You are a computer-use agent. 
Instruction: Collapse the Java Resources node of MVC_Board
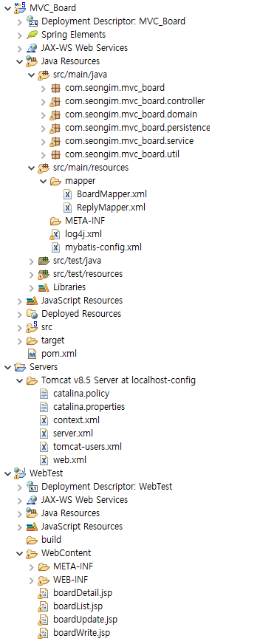(19, 61)
